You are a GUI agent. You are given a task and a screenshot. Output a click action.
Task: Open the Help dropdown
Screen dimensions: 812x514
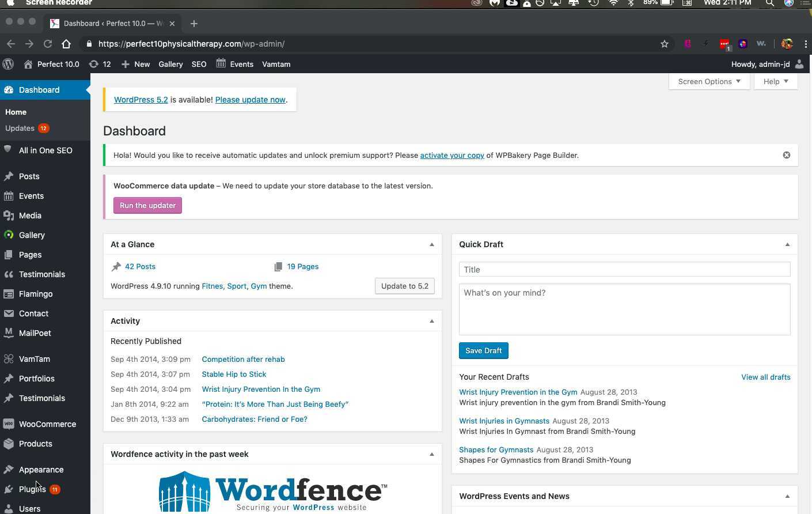click(x=775, y=81)
